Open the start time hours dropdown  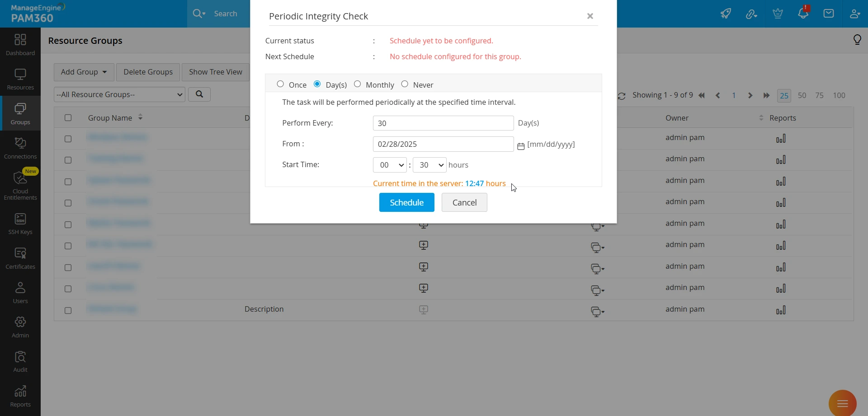point(390,165)
